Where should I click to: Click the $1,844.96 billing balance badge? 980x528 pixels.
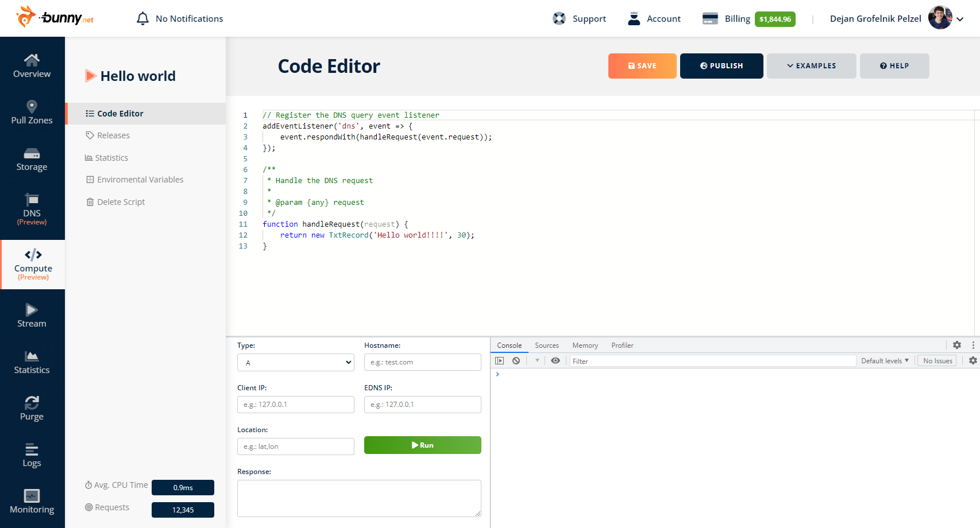pyautogui.click(x=775, y=19)
